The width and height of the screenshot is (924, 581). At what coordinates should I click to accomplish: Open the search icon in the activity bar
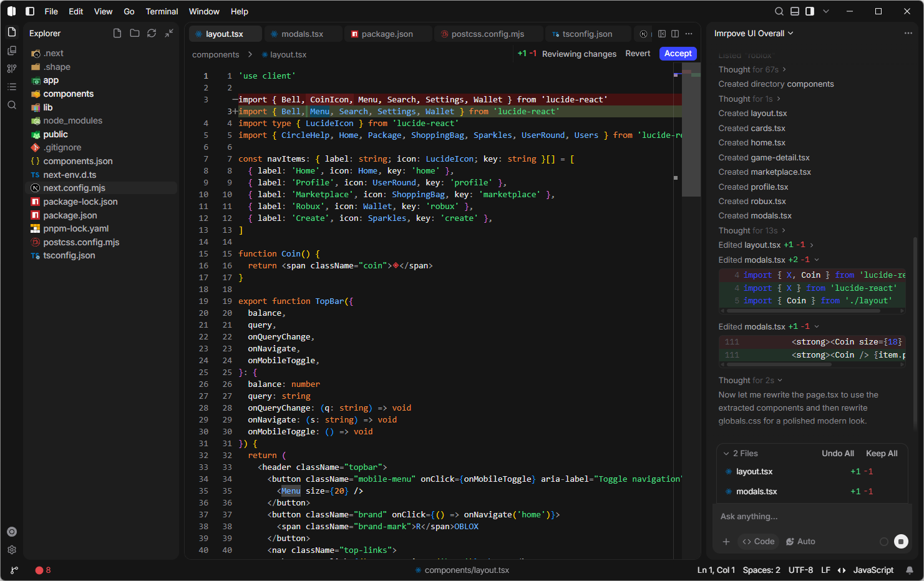click(12, 105)
